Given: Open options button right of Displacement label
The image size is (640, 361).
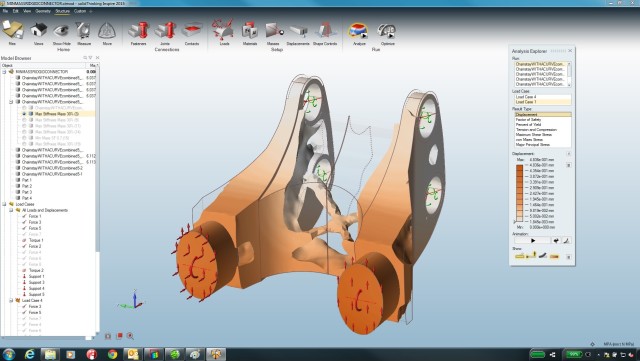Looking at the screenshot, I should point(569,154).
